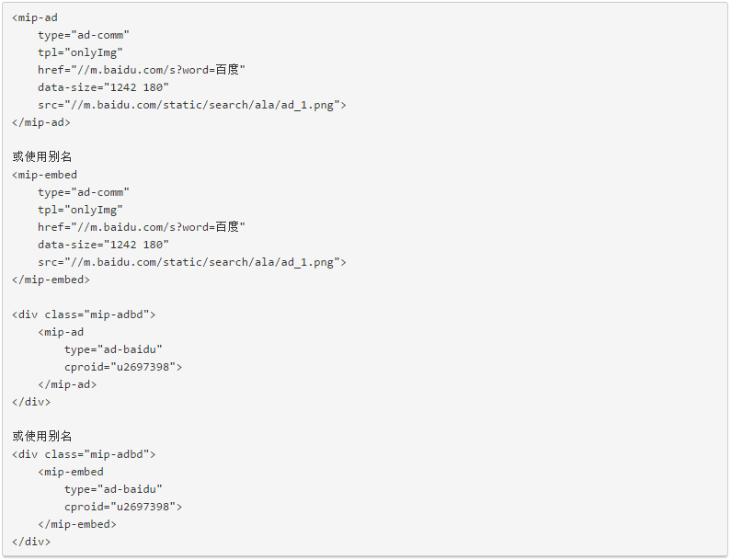
Task: Click tpl="onlyImg" inside the top mip-ad block
Action: 80,52
